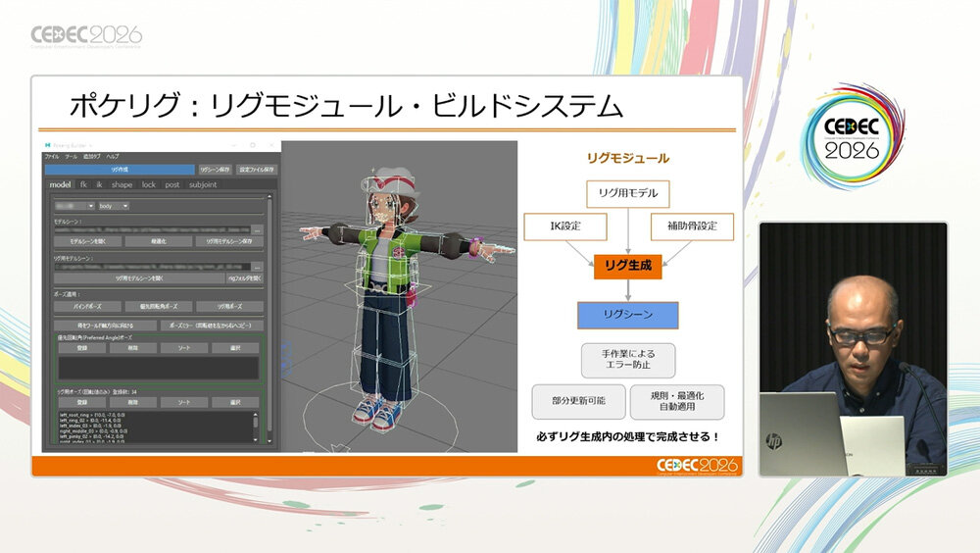Switch to the ik tab
The image size is (980, 553).
coord(99,184)
